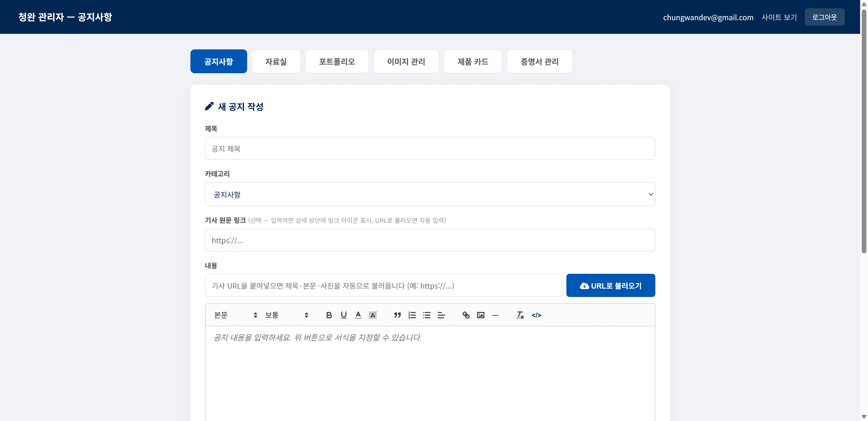Select the 이미지 관리 tab

(406, 61)
